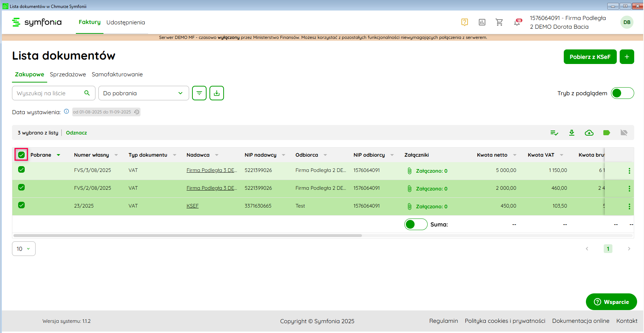Expand the Typ dokumentu column filter arrow
The width and height of the screenshot is (644, 333).
point(175,155)
